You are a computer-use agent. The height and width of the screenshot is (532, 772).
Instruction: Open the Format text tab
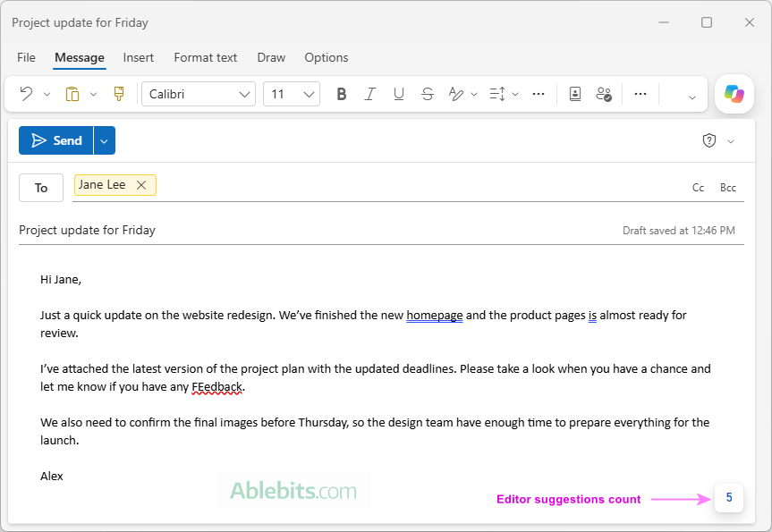pyautogui.click(x=206, y=57)
